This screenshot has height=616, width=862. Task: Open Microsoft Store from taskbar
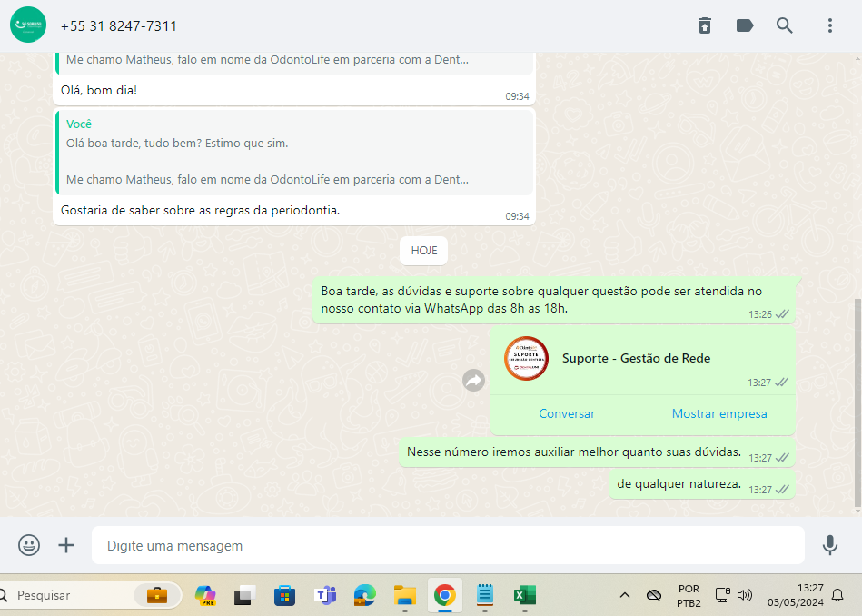(x=284, y=595)
